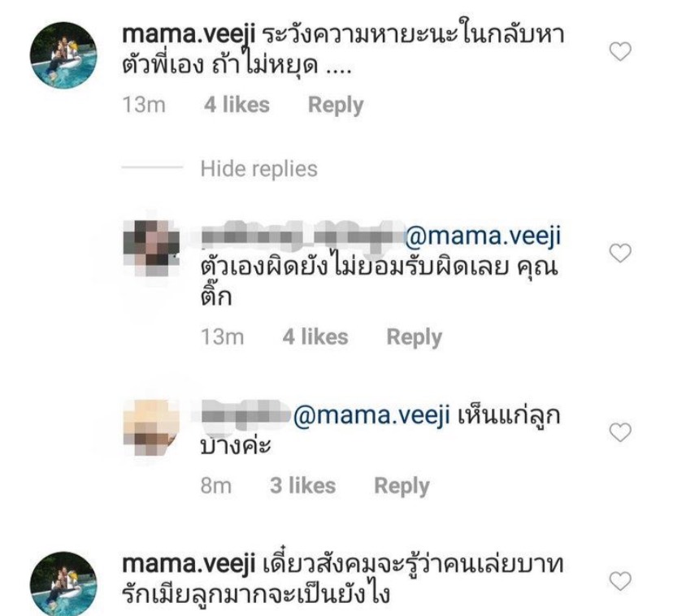Reply to the 8m-old comment
The image size is (673, 616).
pos(402,486)
